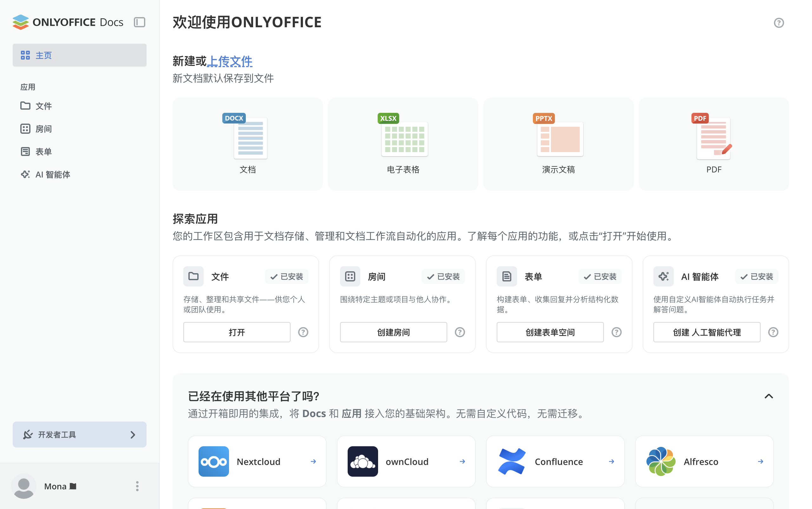
Task: Open the Nextcloud integration card
Action: click(257, 461)
